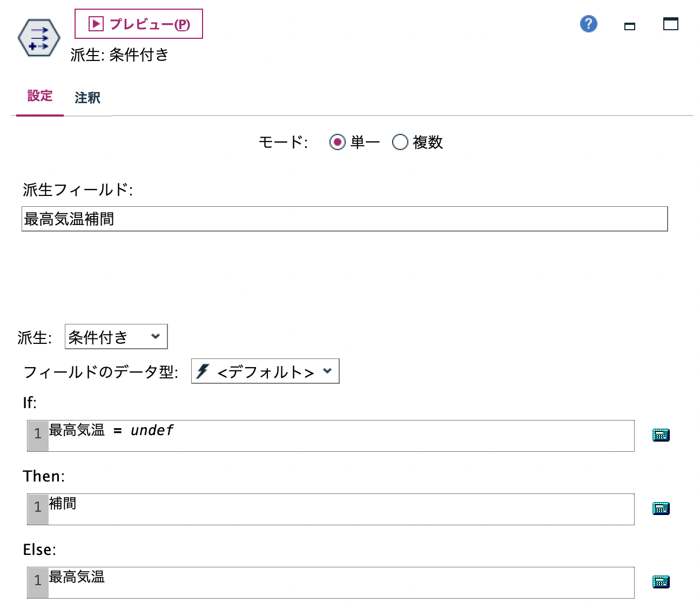700x610 pixels.
Task: Switch to the 注釈 tab
Action: pos(87,98)
